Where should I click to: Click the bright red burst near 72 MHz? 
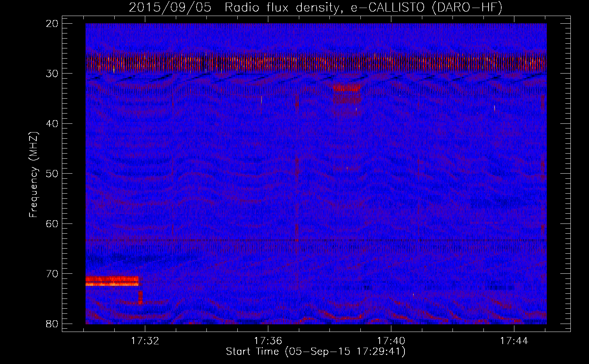112,281
